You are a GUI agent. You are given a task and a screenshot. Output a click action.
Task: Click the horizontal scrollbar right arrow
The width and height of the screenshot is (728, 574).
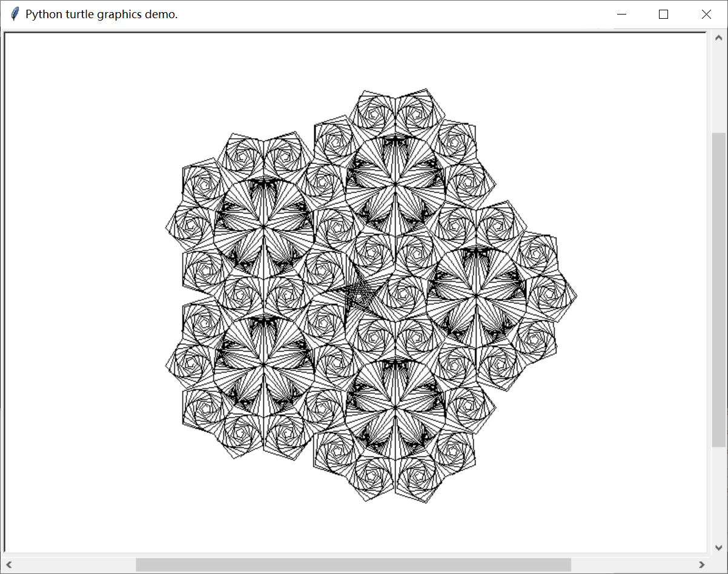[x=701, y=565]
